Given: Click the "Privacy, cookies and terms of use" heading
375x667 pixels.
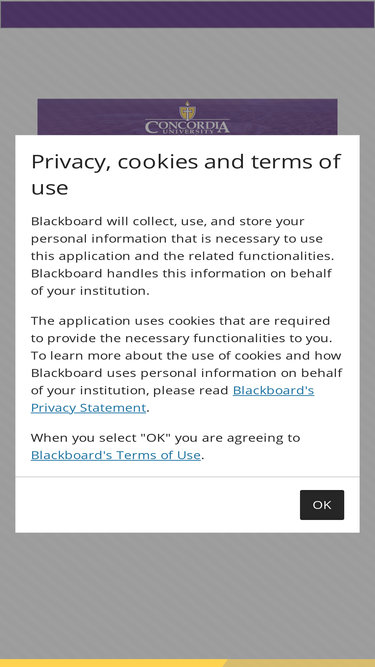Looking at the screenshot, I should [x=186, y=174].
